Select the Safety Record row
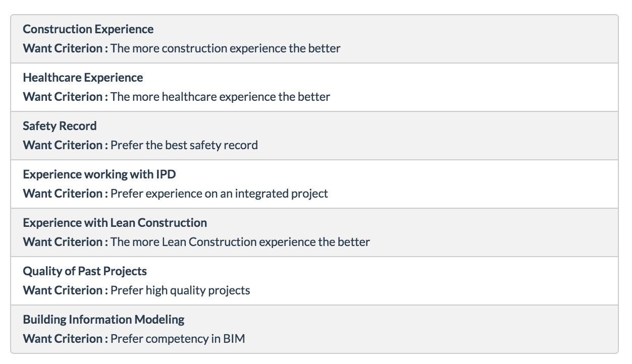The height and width of the screenshot is (364, 632). (314, 136)
